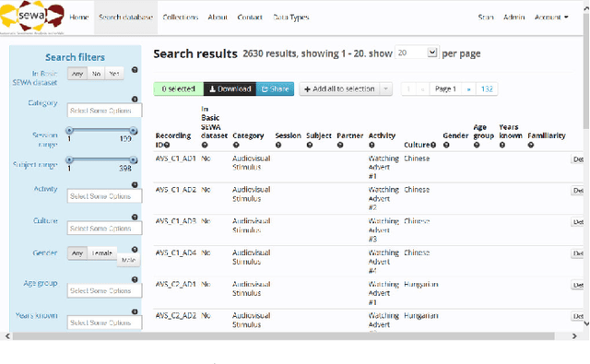Click info icon under In Basic SEWA dataset header

pos(205,145)
